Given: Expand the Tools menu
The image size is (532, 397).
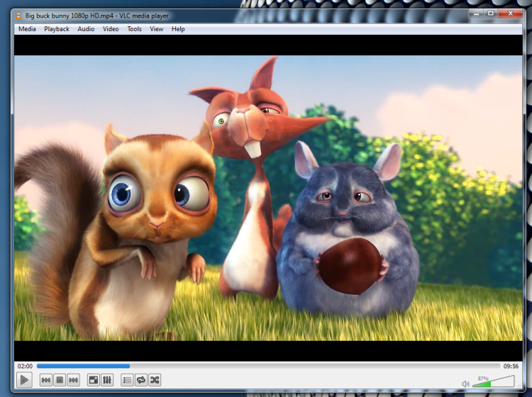Looking at the screenshot, I should click(134, 29).
